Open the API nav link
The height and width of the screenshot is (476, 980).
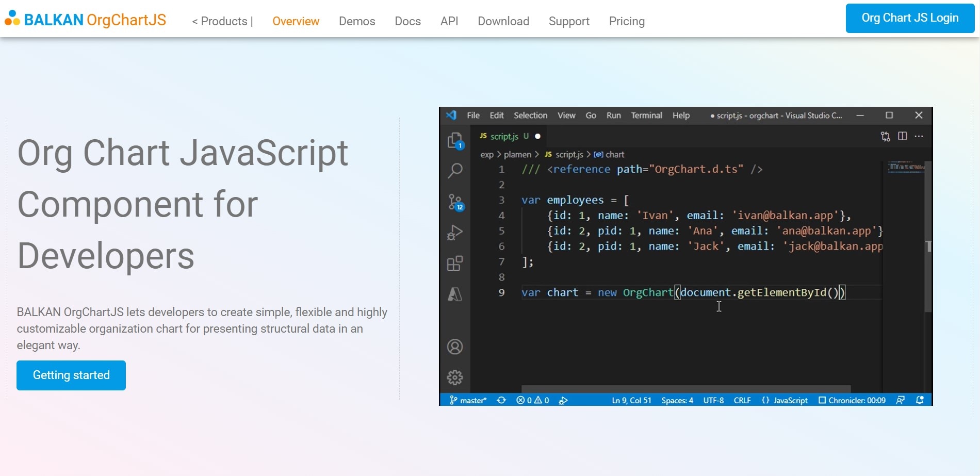pyautogui.click(x=449, y=21)
